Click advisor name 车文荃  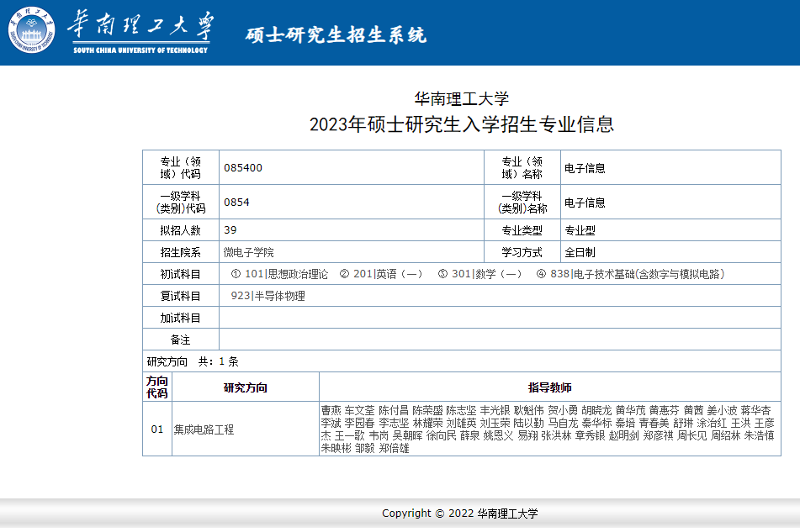[x=360, y=410]
